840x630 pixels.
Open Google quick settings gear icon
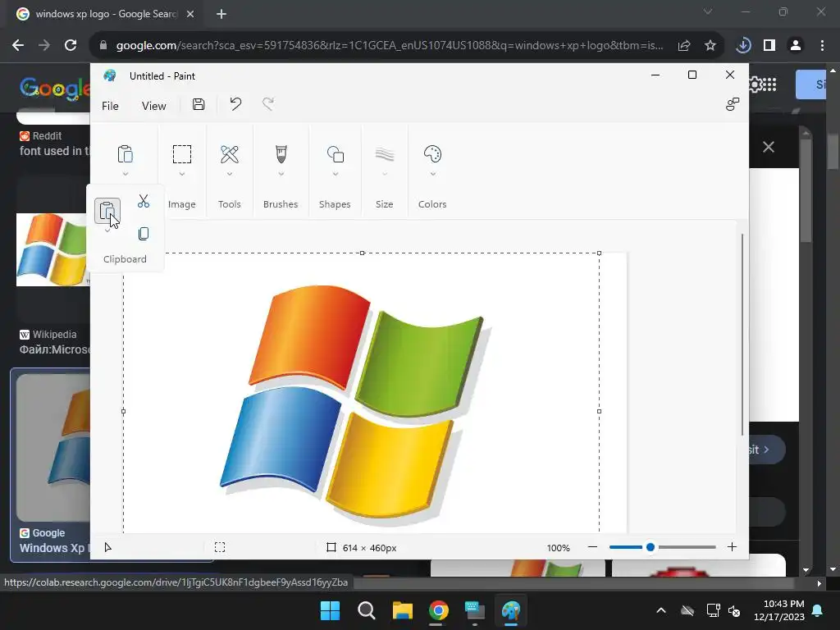pyautogui.click(x=755, y=84)
